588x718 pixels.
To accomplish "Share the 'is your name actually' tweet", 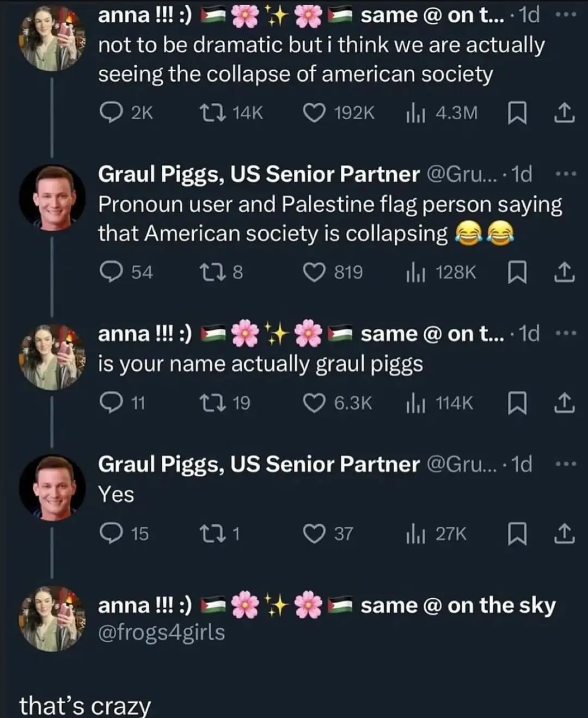I will tap(564, 403).
